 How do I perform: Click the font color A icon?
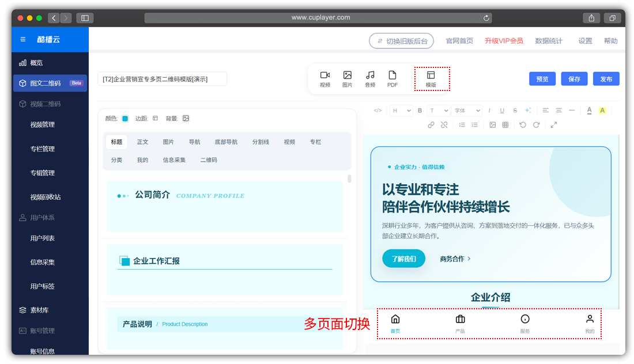[x=589, y=110]
